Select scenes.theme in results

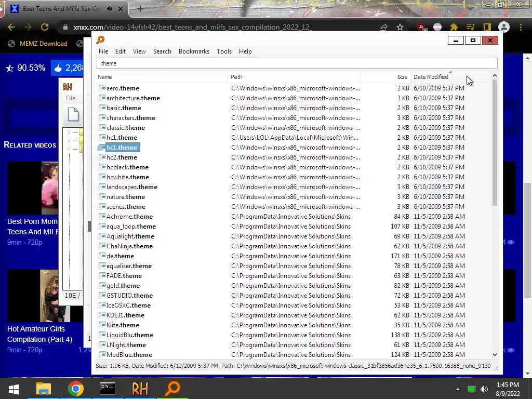(126, 207)
